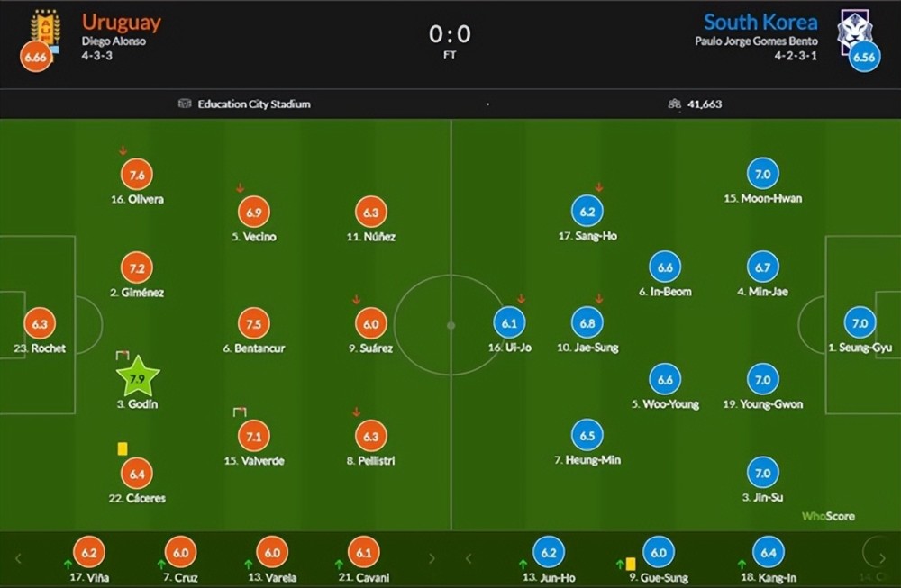This screenshot has height=588, width=901.
Task: Click the yellow card beside Gue-Sung
Action: (x=631, y=564)
